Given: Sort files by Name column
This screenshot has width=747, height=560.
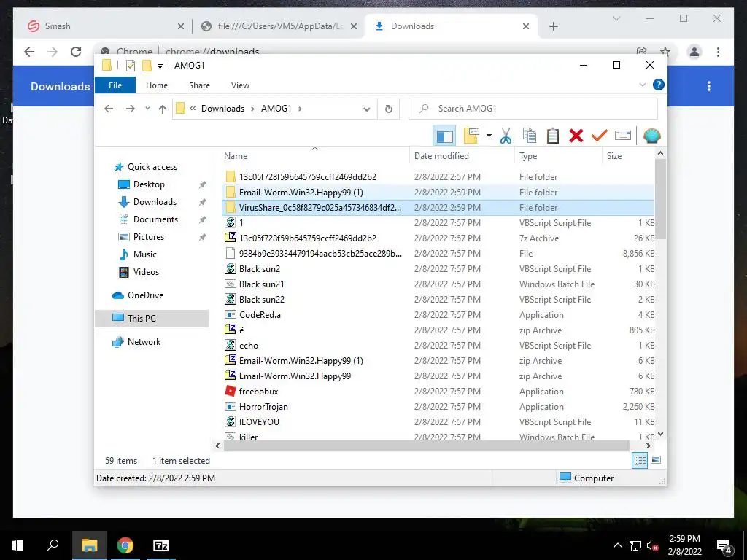Looking at the screenshot, I should [x=236, y=156].
